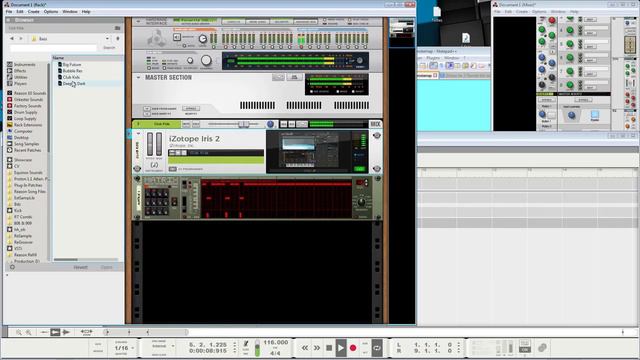640x360 pixels.
Task: Open the ReGroove folder in browser
Action: [23, 242]
